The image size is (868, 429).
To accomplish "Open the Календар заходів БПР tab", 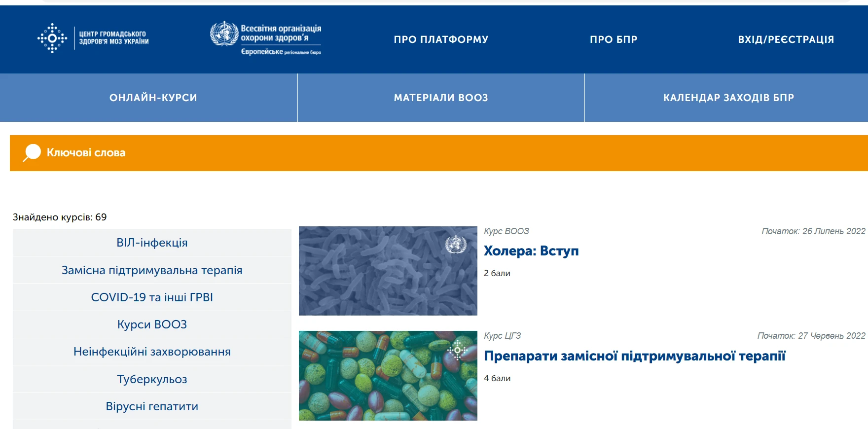I will (726, 98).
